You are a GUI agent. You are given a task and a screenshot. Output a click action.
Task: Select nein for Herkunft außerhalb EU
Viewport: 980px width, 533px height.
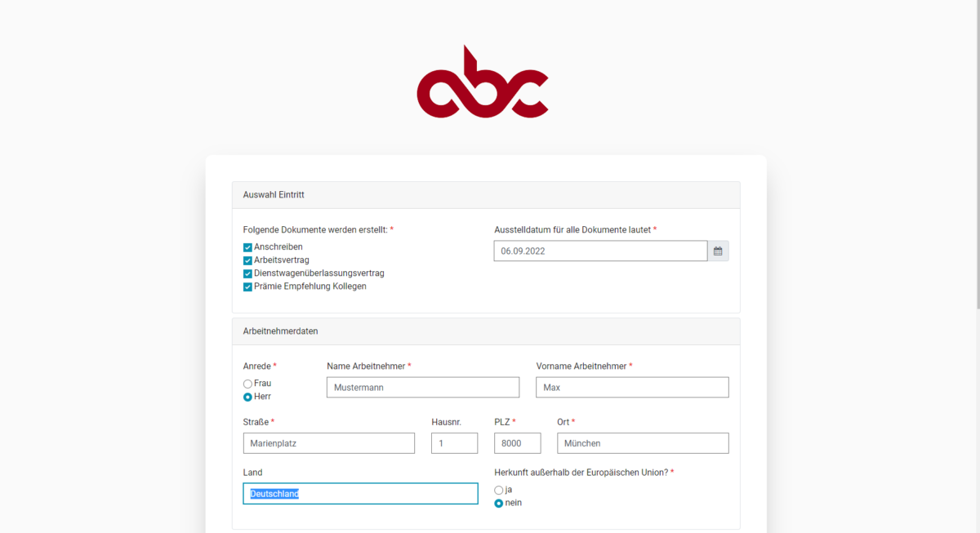(499, 503)
